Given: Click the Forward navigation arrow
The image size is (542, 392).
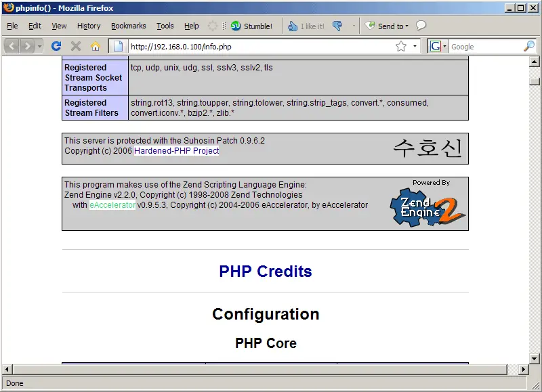Looking at the screenshot, I should (x=27, y=46).
